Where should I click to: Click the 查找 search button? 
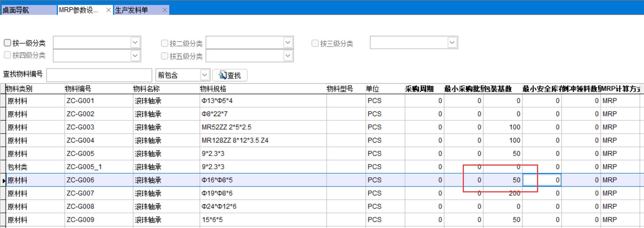230,75
